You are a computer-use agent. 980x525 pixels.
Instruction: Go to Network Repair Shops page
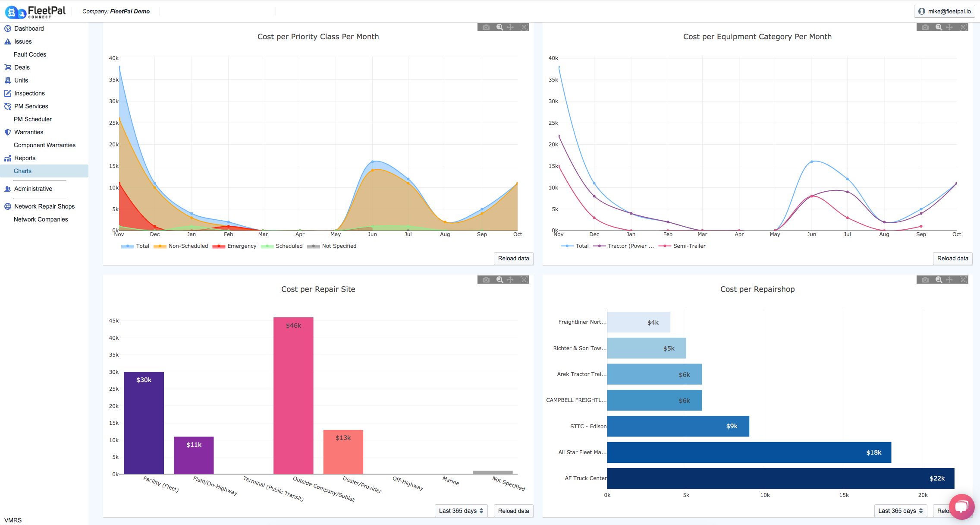(x=44, y=206)
